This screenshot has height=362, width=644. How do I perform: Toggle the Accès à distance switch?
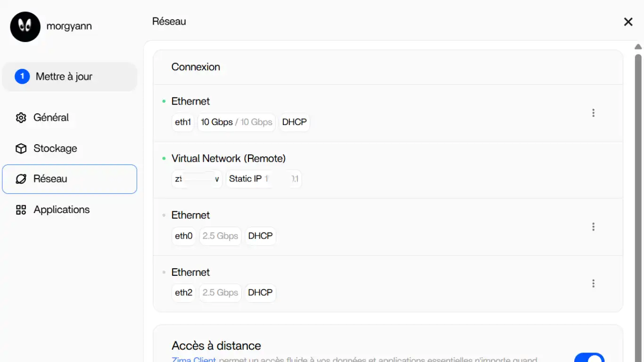pos(589,358)
